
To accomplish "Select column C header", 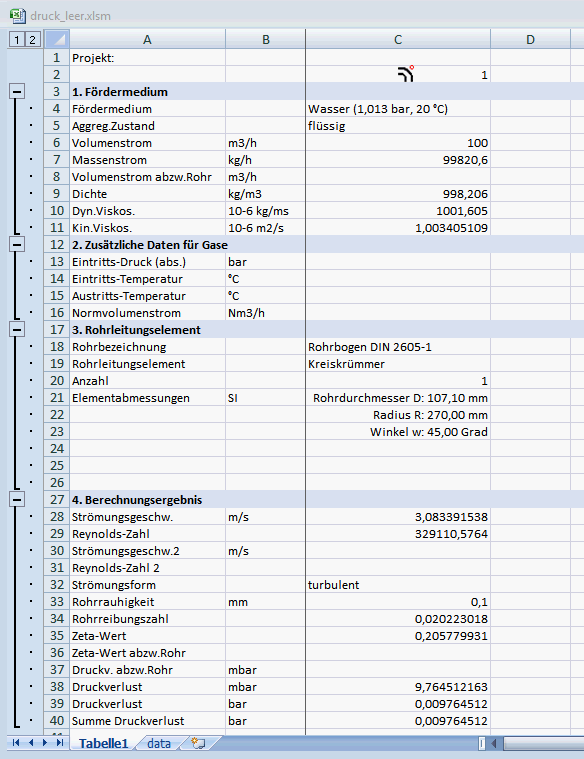I will tap(398, 39).
